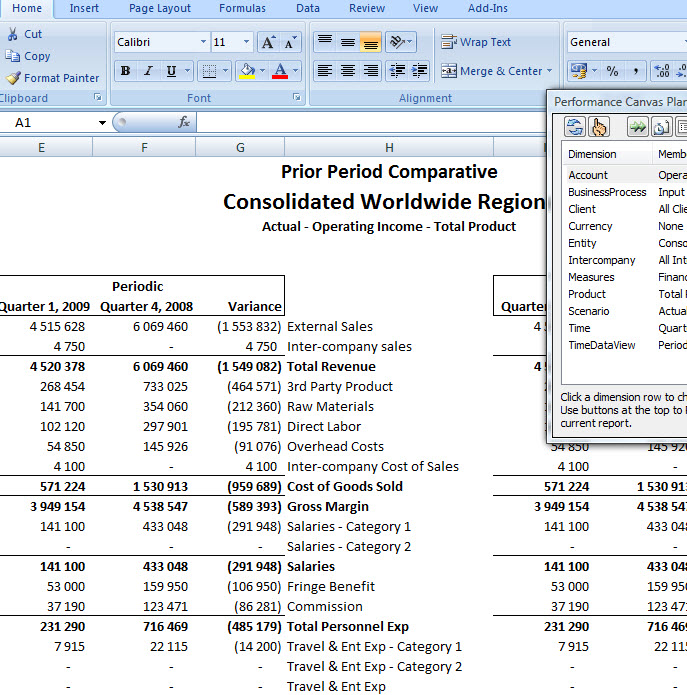Click the pointing hand icon in Performance Canvas
Image resolution: width=687 pixels, height=695 pixels.
click(598, 127)
